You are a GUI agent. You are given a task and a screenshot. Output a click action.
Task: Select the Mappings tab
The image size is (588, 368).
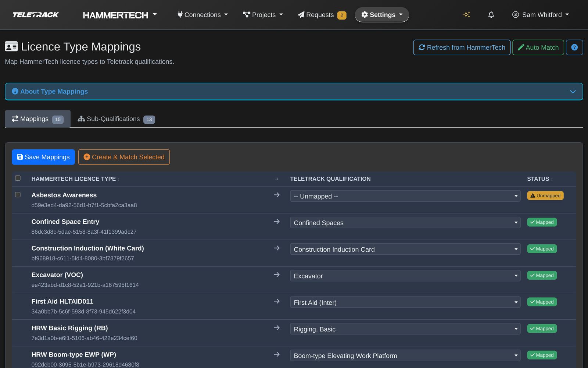coord(37,119)
